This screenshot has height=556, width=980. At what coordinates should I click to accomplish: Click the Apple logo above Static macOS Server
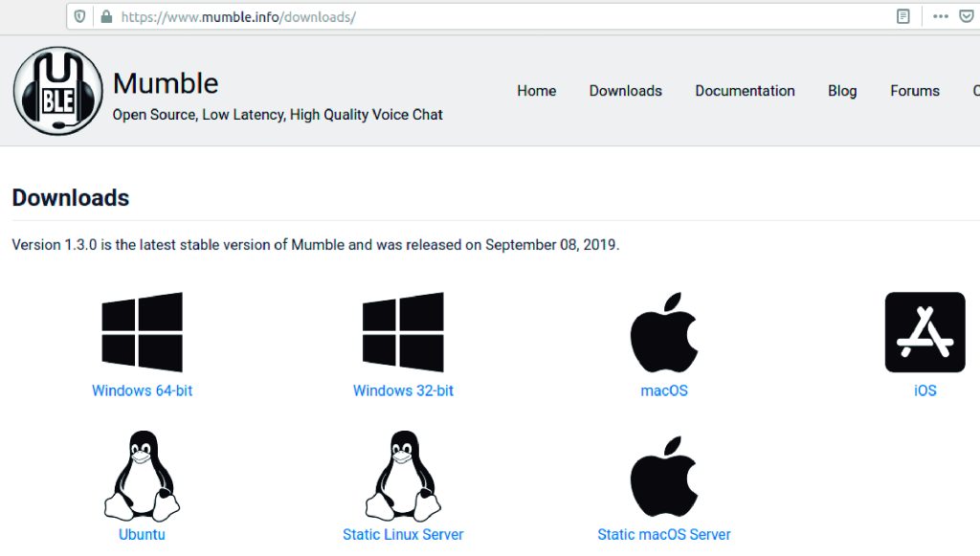coord(664,476)
